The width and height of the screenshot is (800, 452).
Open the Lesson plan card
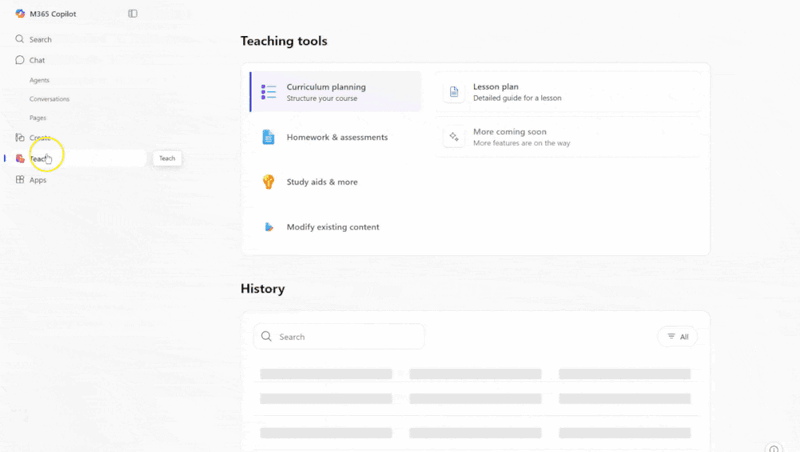(568, 92)
